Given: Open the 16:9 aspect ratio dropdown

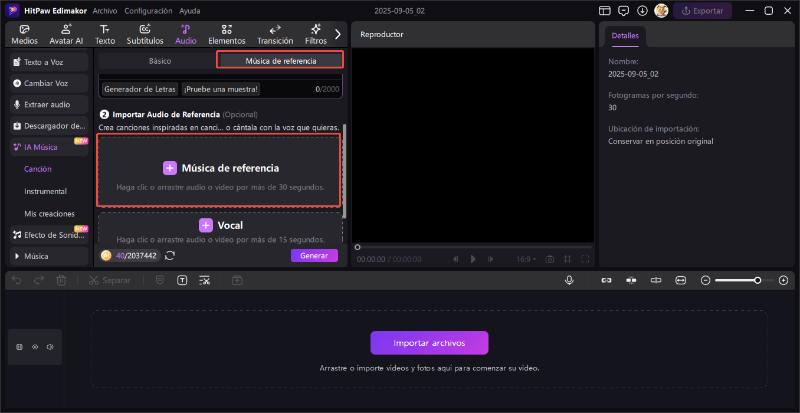Looking at the screenshot, I should (526, 259).
